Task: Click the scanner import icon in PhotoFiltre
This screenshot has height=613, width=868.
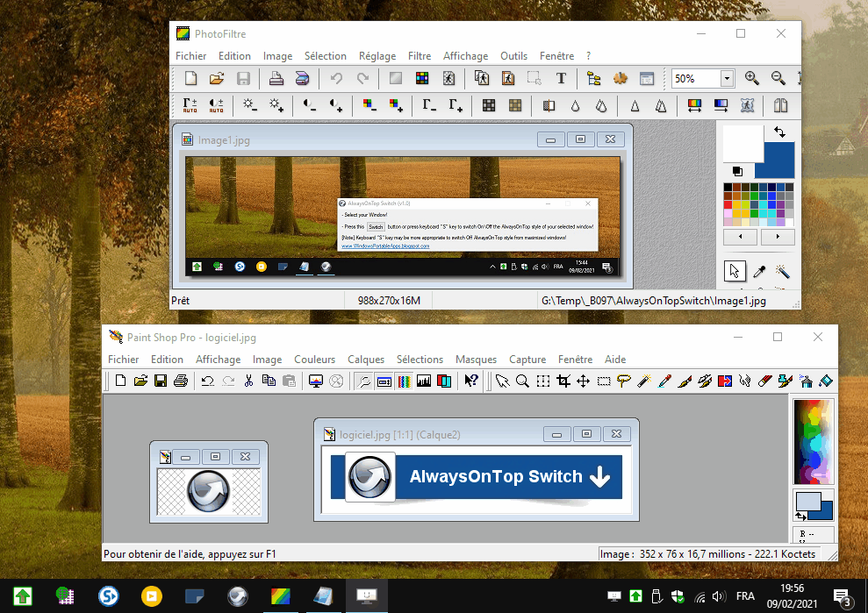Action: [x=302, y=79]
